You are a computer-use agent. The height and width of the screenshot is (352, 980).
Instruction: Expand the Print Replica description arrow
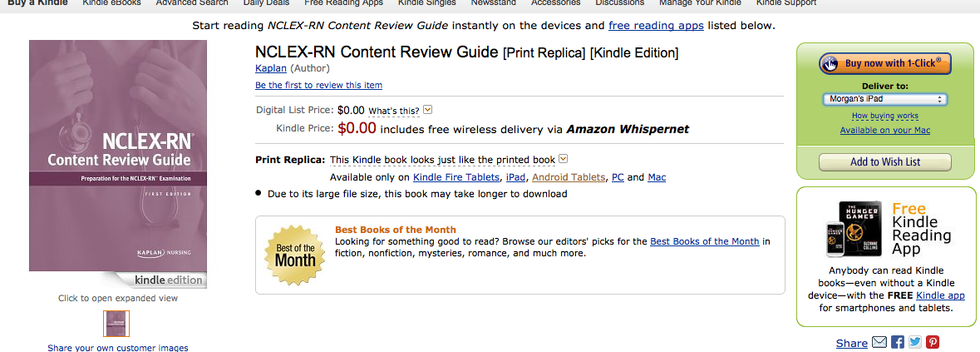coord(563,159)
